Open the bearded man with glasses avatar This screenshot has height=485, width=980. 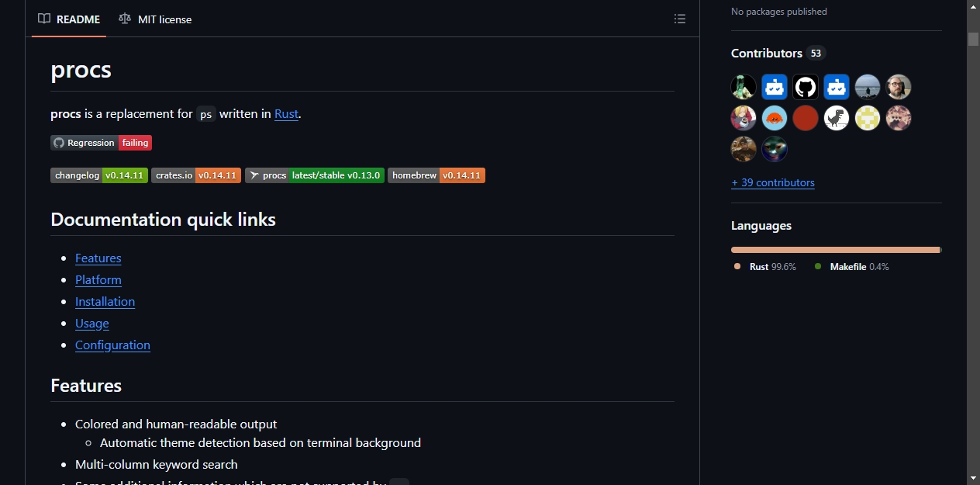pos(899,87)
